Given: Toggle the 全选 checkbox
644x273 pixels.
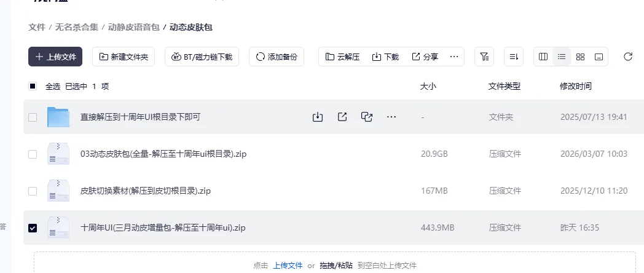Looking at the screenshot, I should coord(33,86).
